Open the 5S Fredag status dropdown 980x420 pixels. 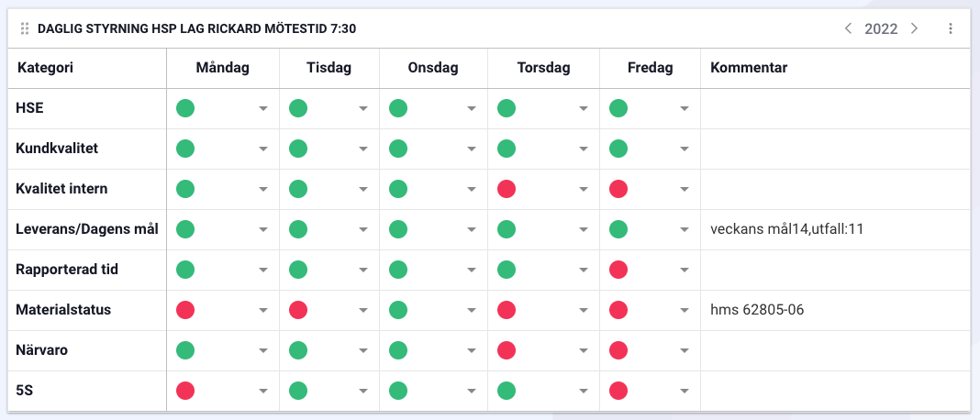pos(684,392)
